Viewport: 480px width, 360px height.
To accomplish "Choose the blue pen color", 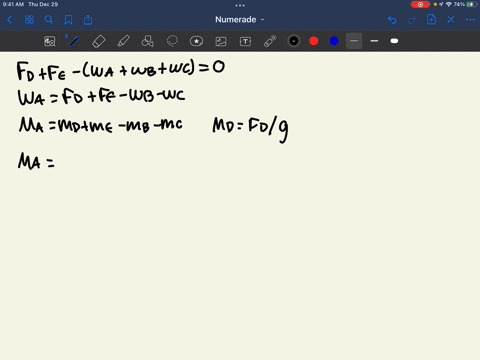I will click(334, 41).
